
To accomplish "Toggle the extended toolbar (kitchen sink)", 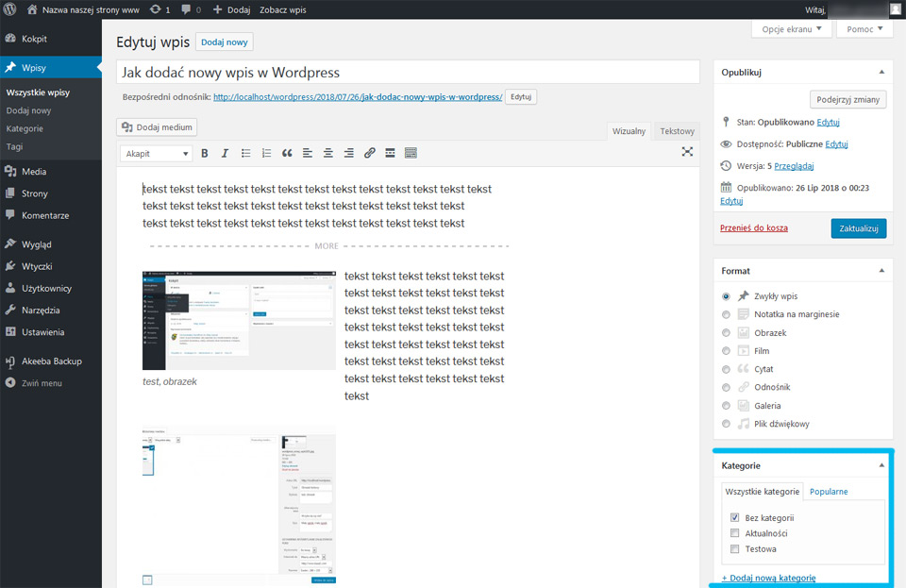I will (411, 153).
